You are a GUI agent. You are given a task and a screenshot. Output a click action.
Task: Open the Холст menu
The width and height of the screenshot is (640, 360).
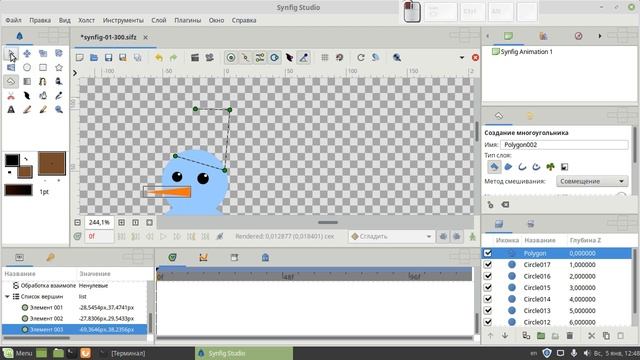click(x=87, y=20)
